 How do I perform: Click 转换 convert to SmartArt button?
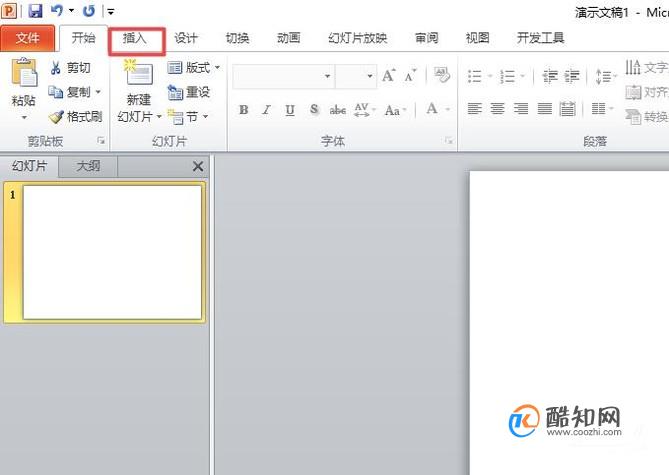pyautogui.click(x=646, y=116)
